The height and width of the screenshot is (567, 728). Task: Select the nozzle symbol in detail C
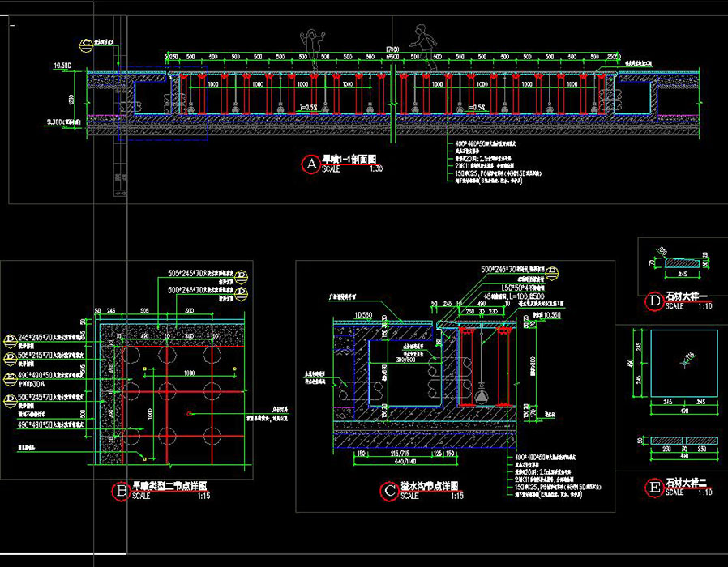(x=481, y=394)
